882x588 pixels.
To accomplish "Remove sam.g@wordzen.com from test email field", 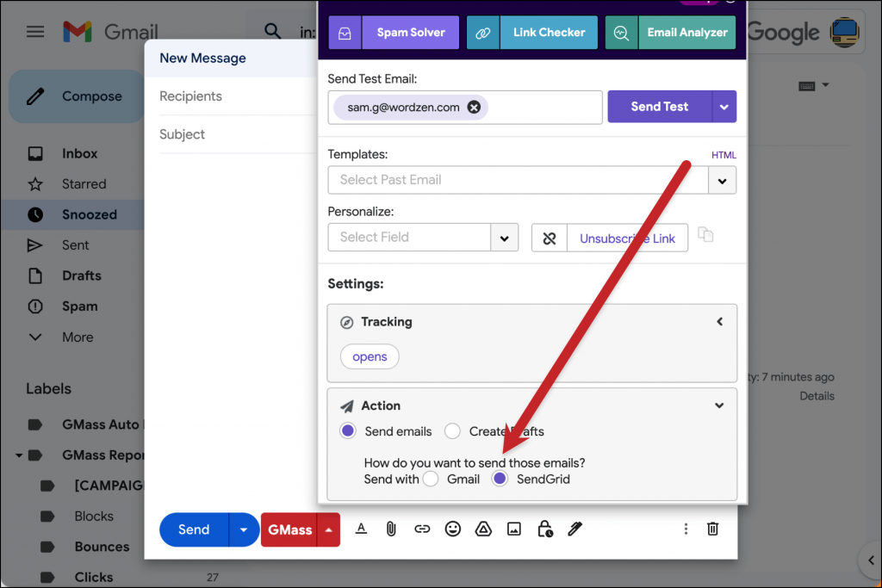I will (x=474, y=108).
